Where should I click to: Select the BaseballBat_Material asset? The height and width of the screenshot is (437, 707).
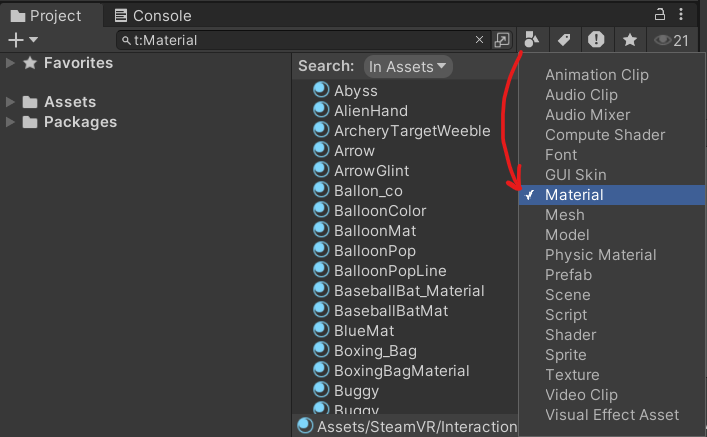pyautogui.click(x=408, y=291)
